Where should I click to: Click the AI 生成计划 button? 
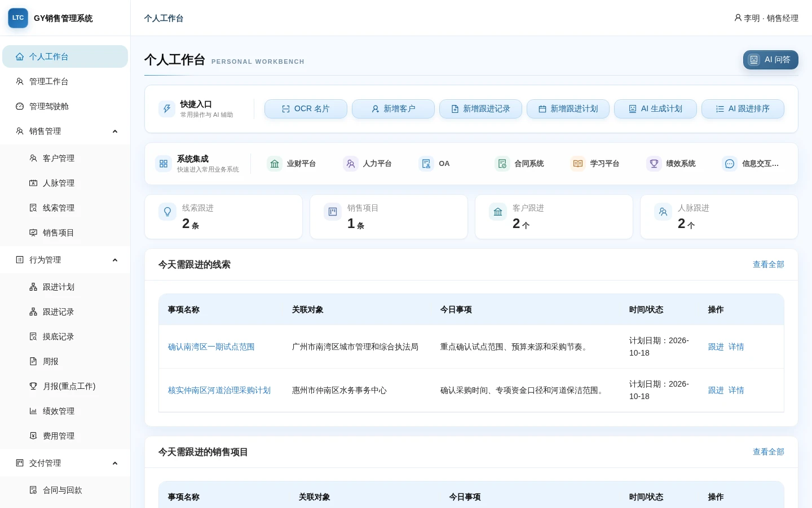(x=655, y=109)
